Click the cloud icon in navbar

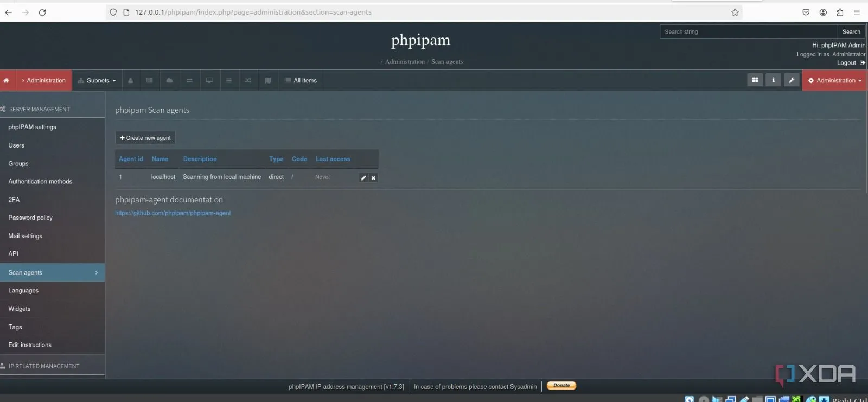(169, 81)
